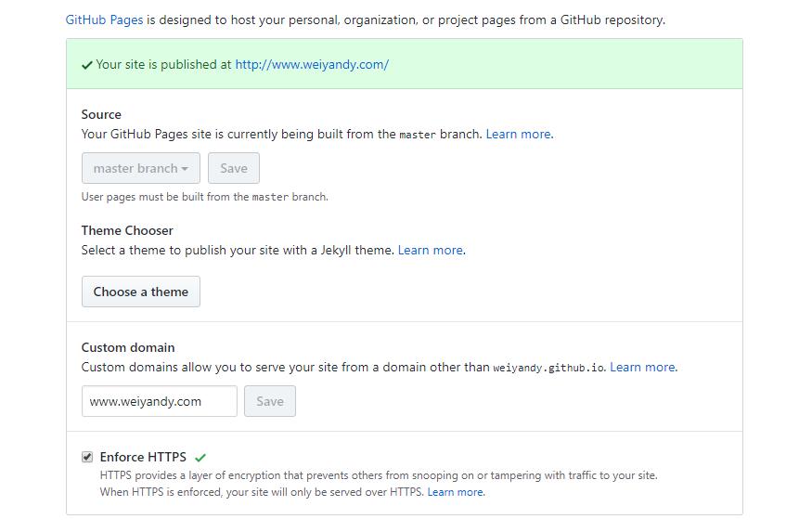
Task: Click the Source section heading
Action: pyautogui.click(x=101, y=114)
